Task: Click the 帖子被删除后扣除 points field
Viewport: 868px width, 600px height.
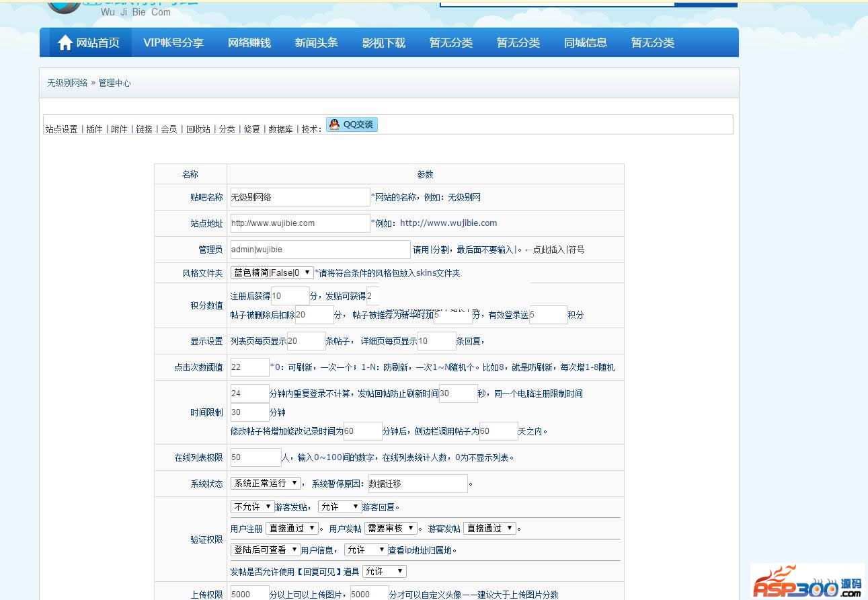Action: (314, 315)
